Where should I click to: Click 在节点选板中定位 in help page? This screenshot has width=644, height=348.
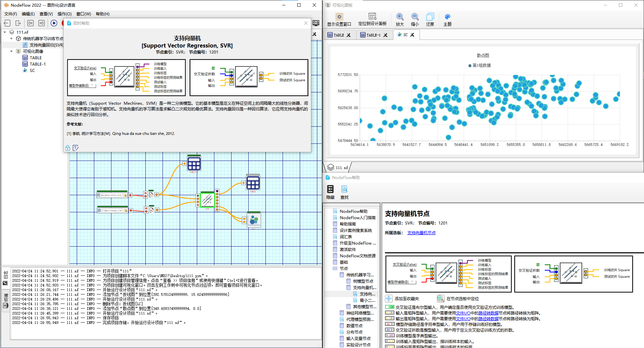458,298
